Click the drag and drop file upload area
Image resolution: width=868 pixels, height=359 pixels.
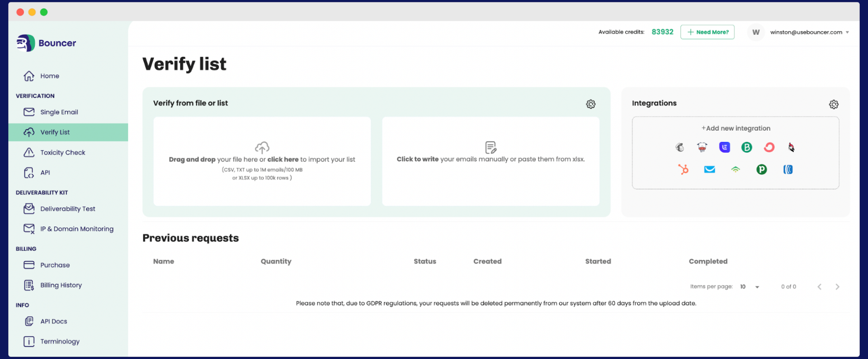point(262,161)
